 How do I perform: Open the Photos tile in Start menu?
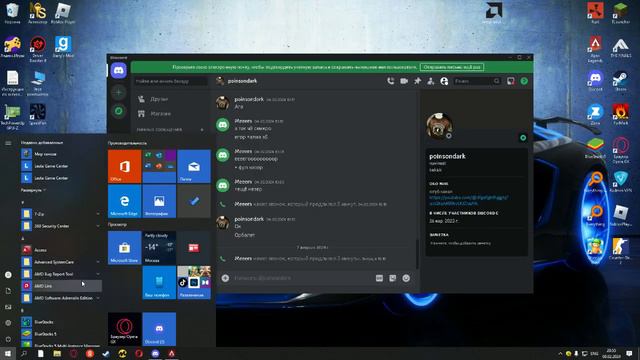[x=159, y=201]
